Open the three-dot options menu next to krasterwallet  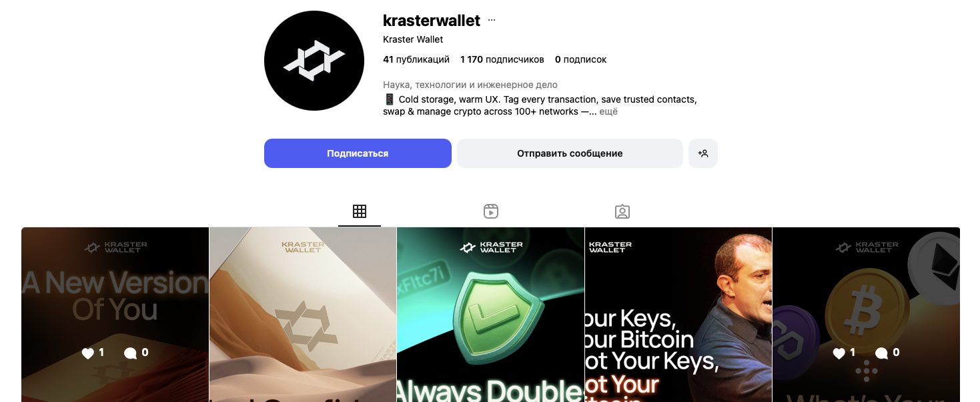tap(492, 21)
